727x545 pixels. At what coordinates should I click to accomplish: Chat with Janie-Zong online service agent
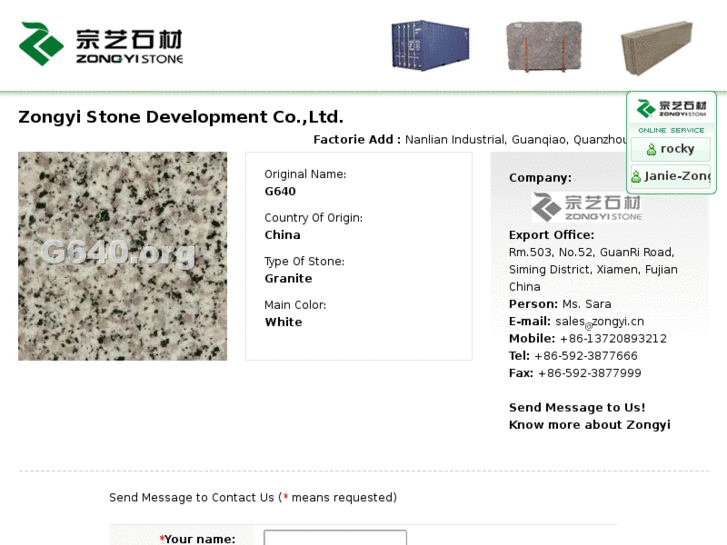click(x=670, y=176)
